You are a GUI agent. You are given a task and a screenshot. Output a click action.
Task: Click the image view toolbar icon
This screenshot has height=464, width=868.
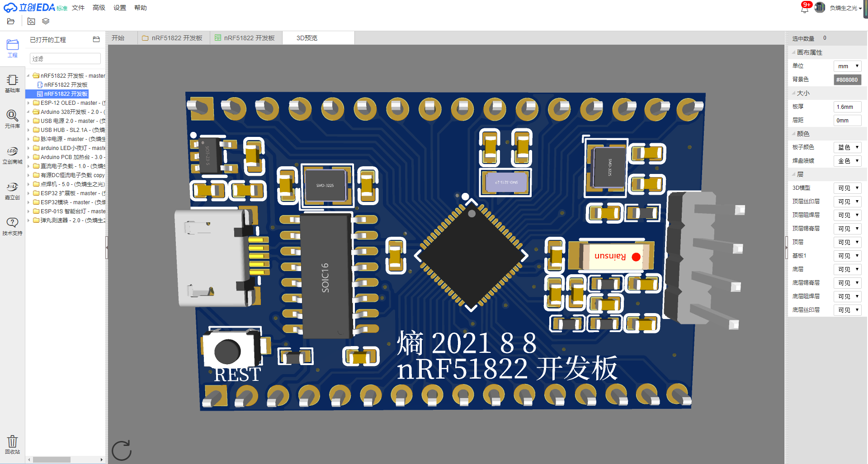(x=31, y=21)
